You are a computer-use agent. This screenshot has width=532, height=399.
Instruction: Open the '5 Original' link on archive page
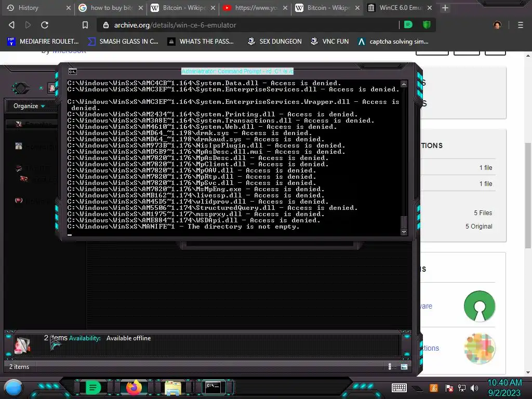[x=478, y=227]
